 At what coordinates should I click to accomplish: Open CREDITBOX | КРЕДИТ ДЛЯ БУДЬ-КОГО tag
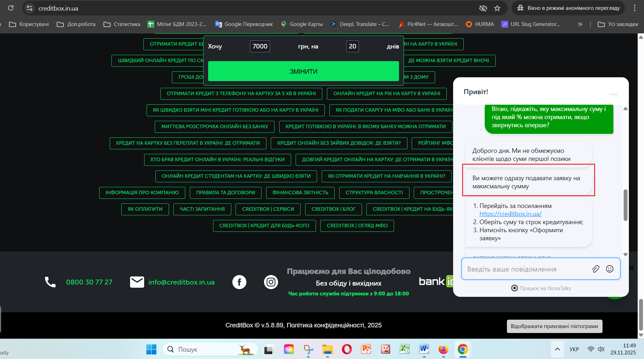[x=264, y=226]
